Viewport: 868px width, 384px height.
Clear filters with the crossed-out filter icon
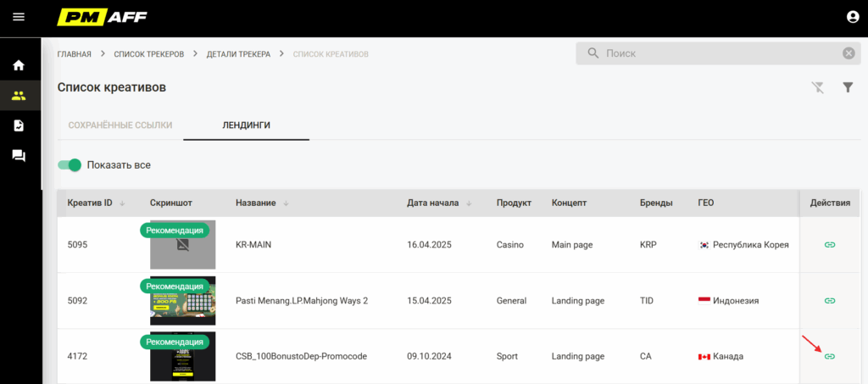[x=818, y=86]
